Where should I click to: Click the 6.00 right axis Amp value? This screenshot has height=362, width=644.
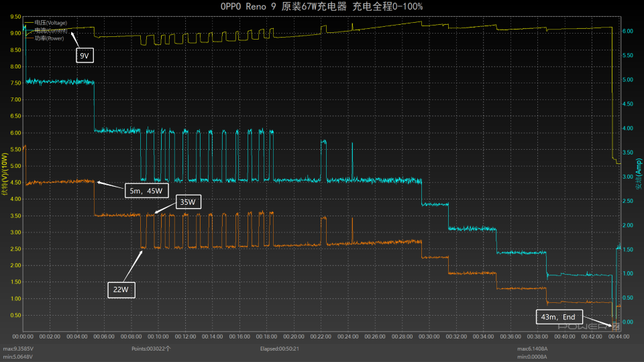coord(628,32)
